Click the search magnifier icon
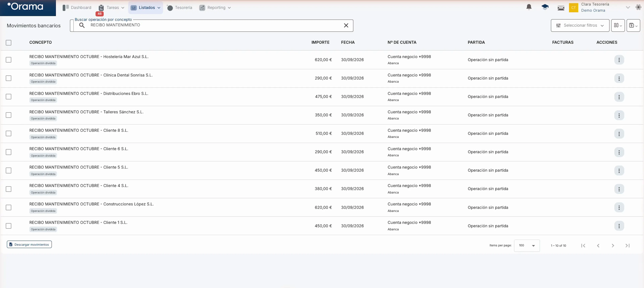Image resolution: width=644 pixels, height=288 pixels. pyautogui.click(x=82, y=25)
